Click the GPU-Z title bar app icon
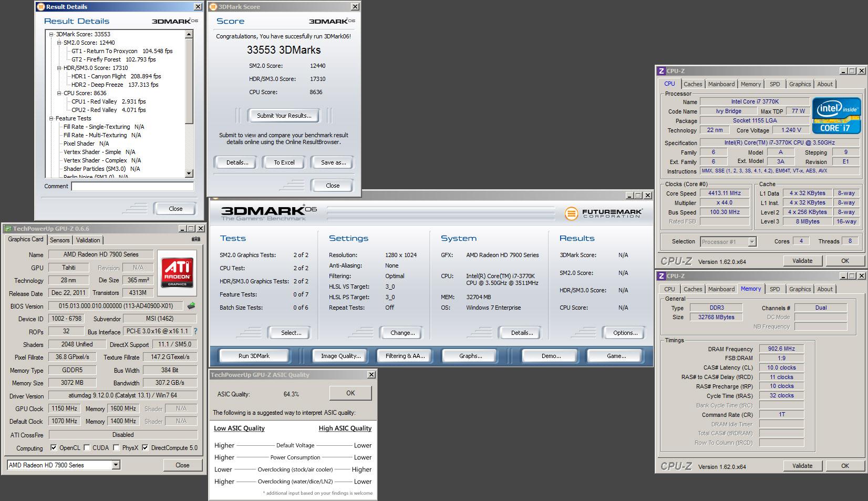868x501 pixels. tap(8, 229)
